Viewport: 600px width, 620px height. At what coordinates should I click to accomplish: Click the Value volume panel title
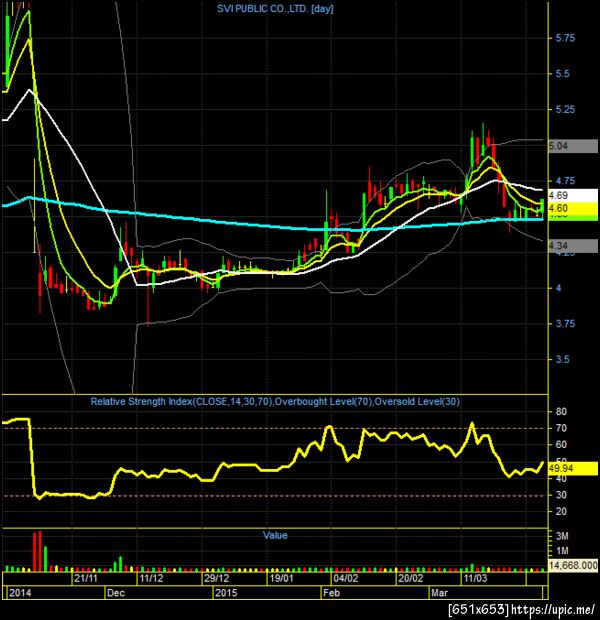275,535
